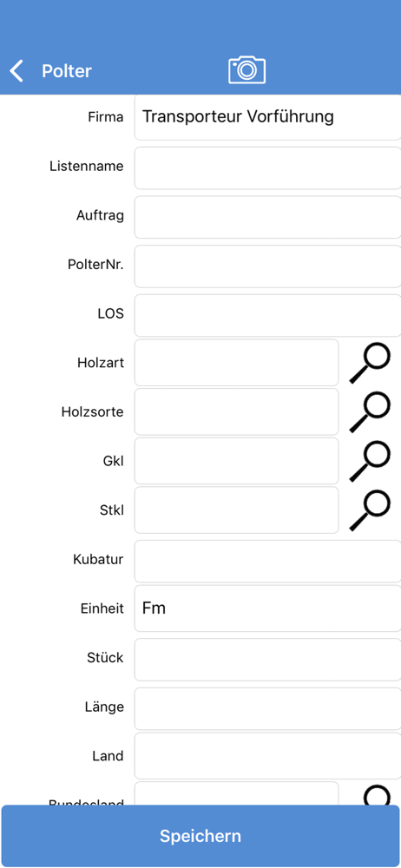Screen dimensions: 401x868
Task: Tap the Bundesland magnifier icon
Action: coord(377,795)
